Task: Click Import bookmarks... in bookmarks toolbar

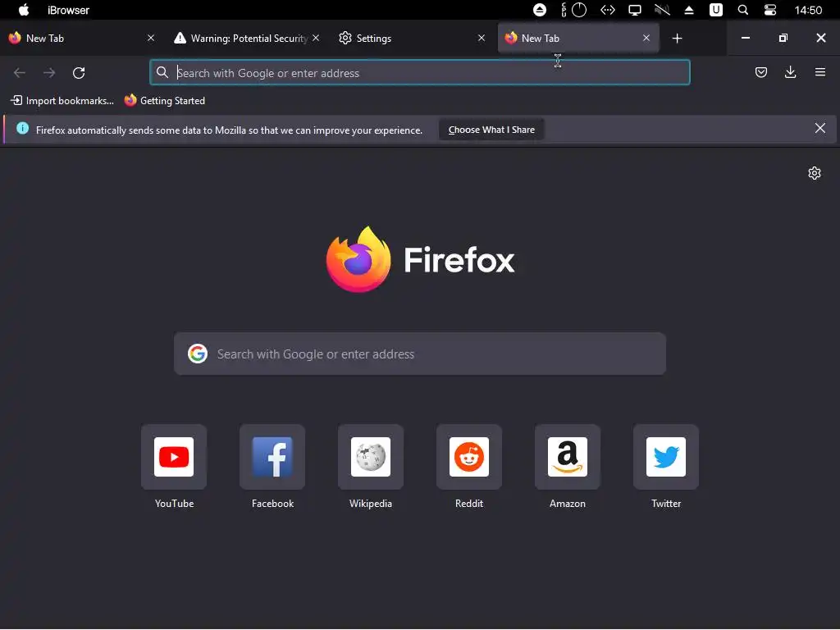Action: [x=62, y=101]
